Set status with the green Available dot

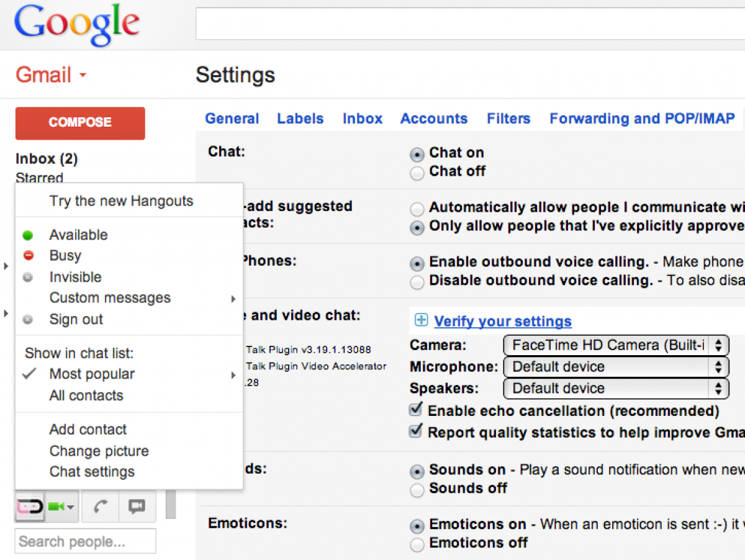click(x=28, y=235)
